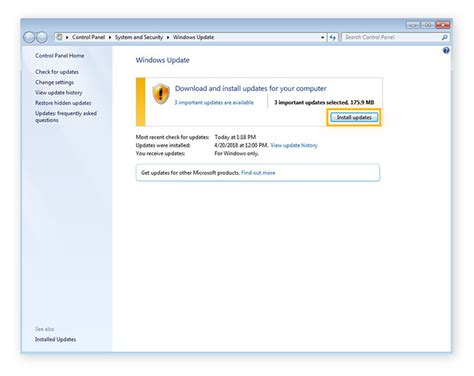This screenshot has height=376, width=474.
Task: Click Most recent check for updates label
Action: (172, 137)
